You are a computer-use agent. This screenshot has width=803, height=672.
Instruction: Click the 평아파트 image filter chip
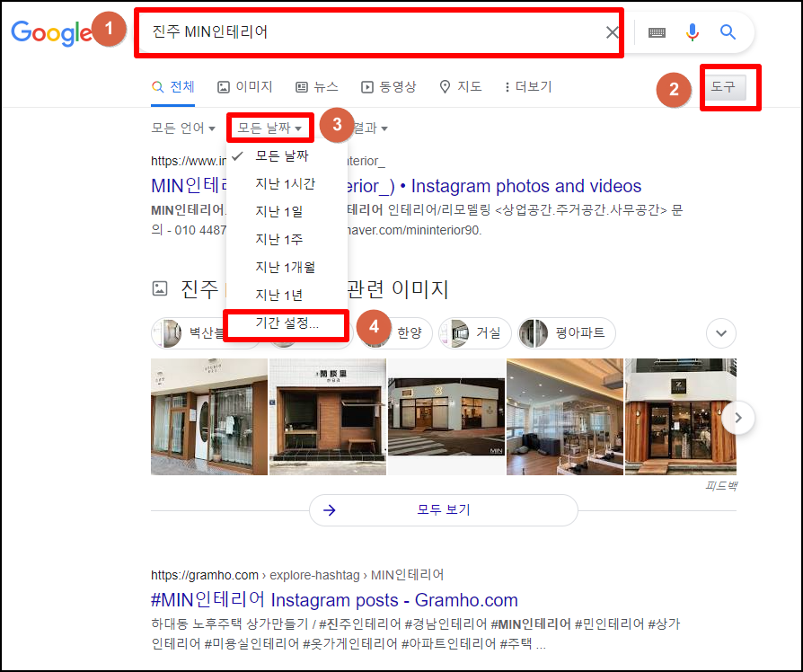567,333
